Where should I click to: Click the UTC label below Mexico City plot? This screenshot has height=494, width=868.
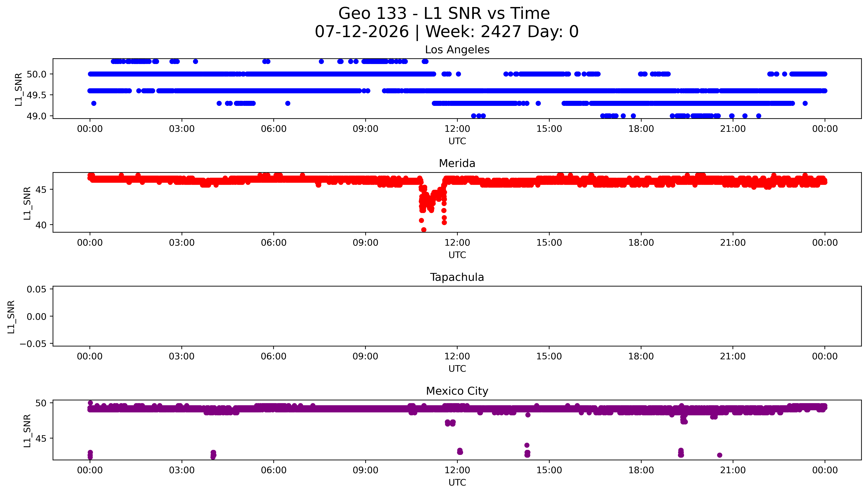(x=457, y=482)
